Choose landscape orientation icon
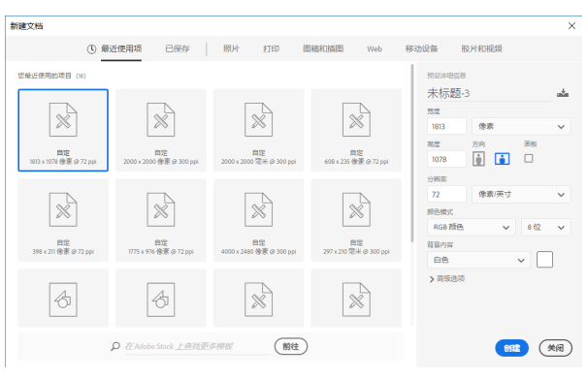The image size is (588, 379). coord(502,159)
